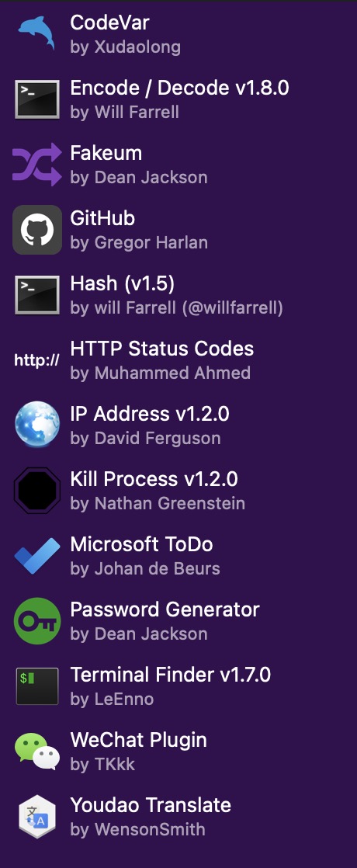Select the Microsoft ToDo list item
Screen dimensions: 357x868
point(178,556)
